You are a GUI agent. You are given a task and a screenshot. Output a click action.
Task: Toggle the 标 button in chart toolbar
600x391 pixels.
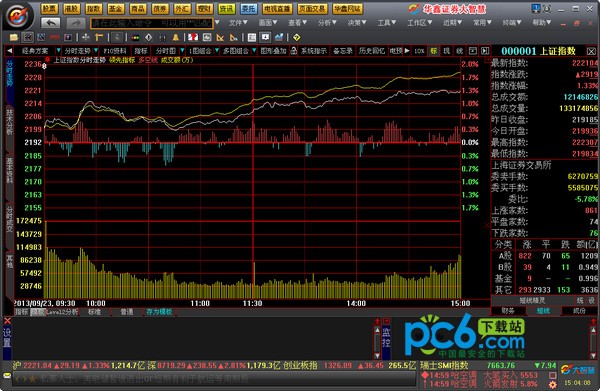[x=433, y=51]
